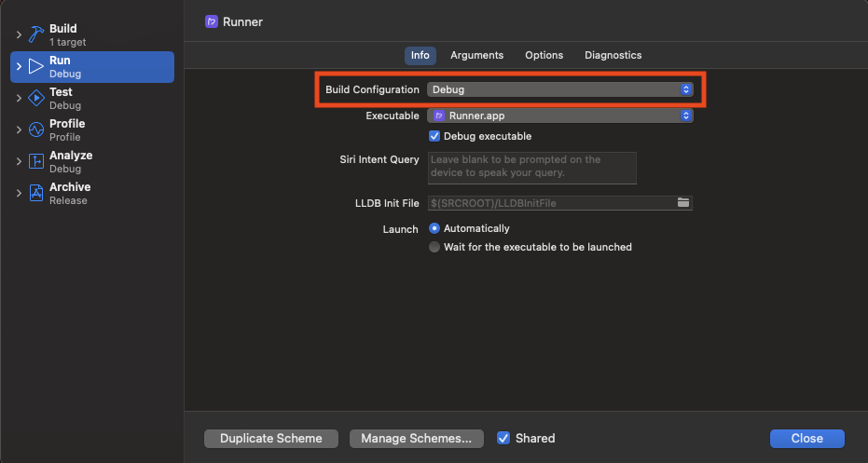Screen dimensions: 868x463
Task: Click the Duplicate Scheme button
Action: coord(271,439)
